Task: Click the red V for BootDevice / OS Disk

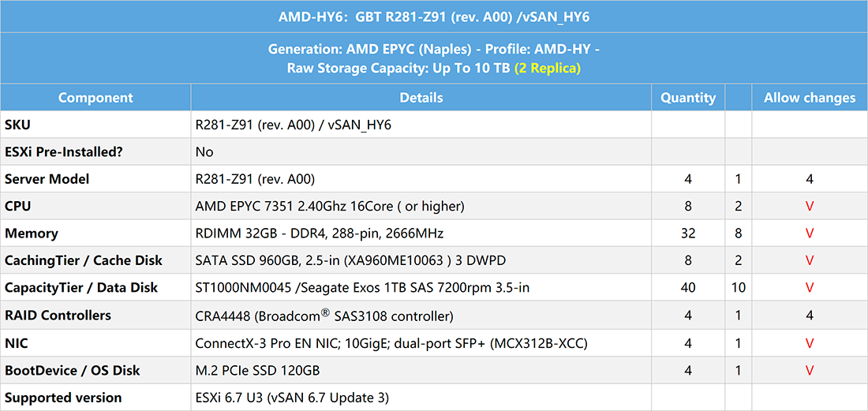Action: coord(810,370)
